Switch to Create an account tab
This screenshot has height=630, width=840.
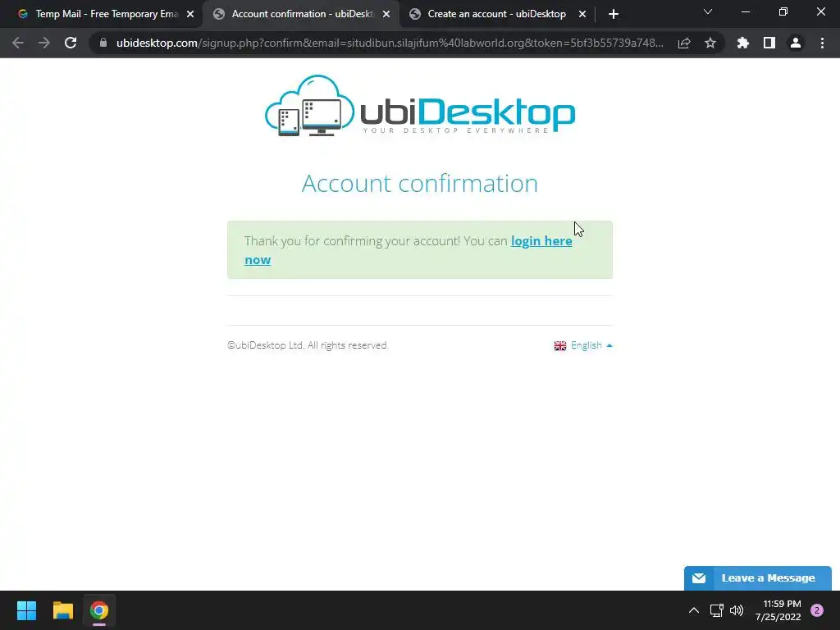click(x=496, y=14)
